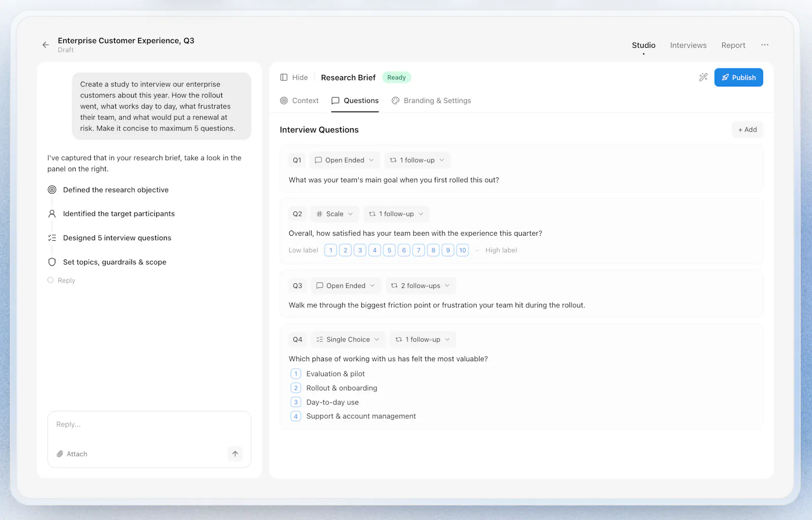The image size is (812, 520).
Task: Open the Context tab
Action: coord(299,101)
